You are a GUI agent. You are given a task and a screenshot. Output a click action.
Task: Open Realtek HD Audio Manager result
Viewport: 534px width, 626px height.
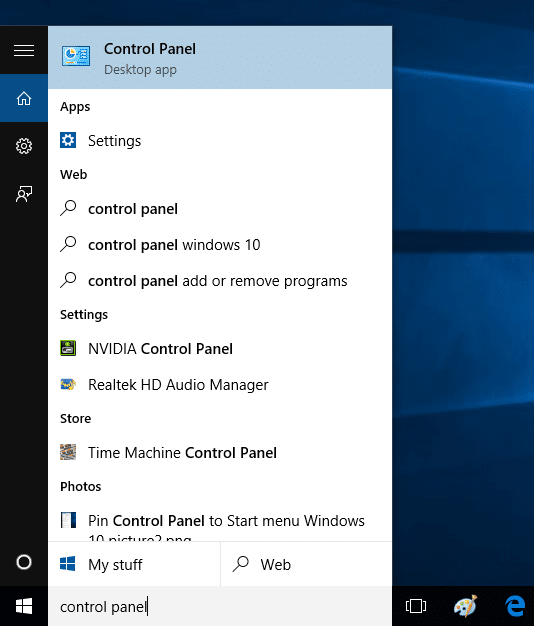[x=220, y=384]
